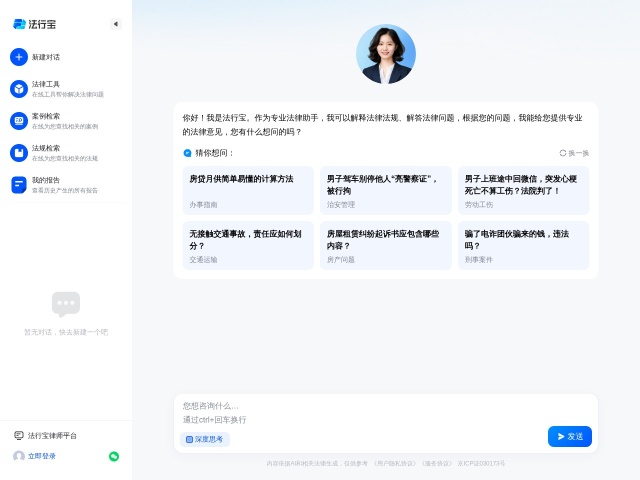640x480 pixels.
Task: Open 我的报告 menu item
Action: pyautogui.click(x=65, y=185)
